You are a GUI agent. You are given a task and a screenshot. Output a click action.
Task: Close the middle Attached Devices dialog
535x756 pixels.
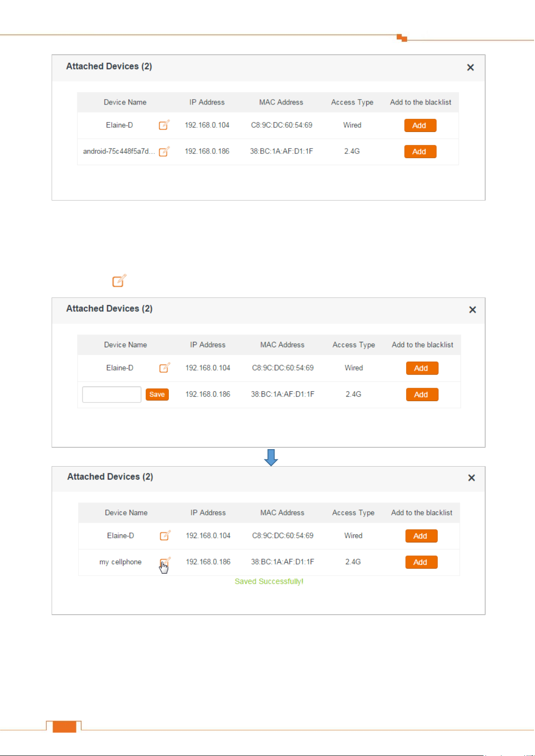tap(473, 310)
